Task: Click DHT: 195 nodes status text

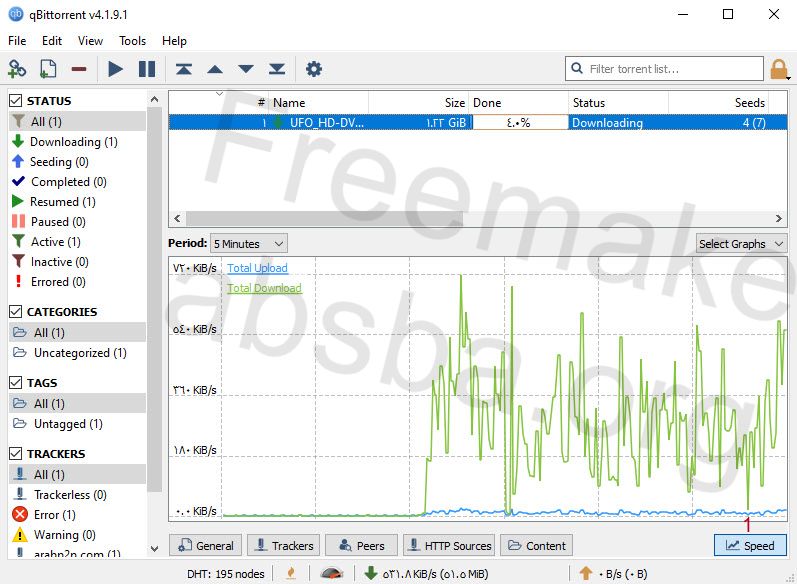Action: [x=226, y=574]
